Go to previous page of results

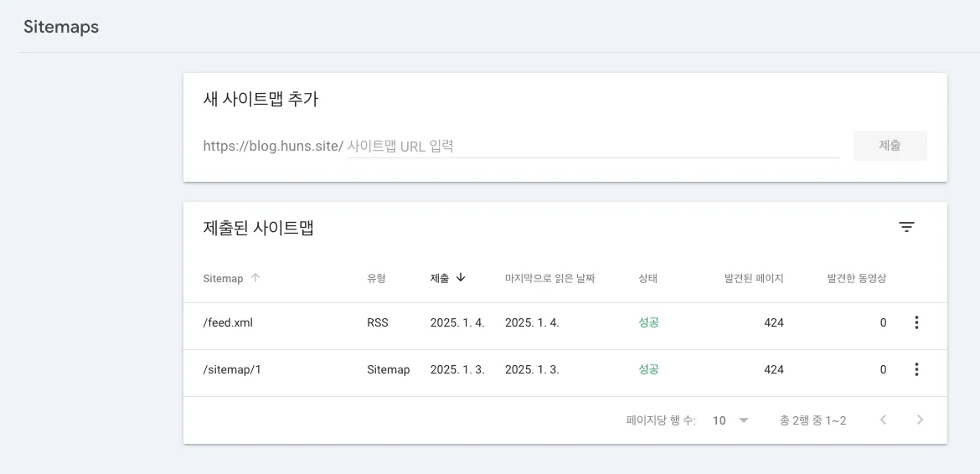coord(883,420)
